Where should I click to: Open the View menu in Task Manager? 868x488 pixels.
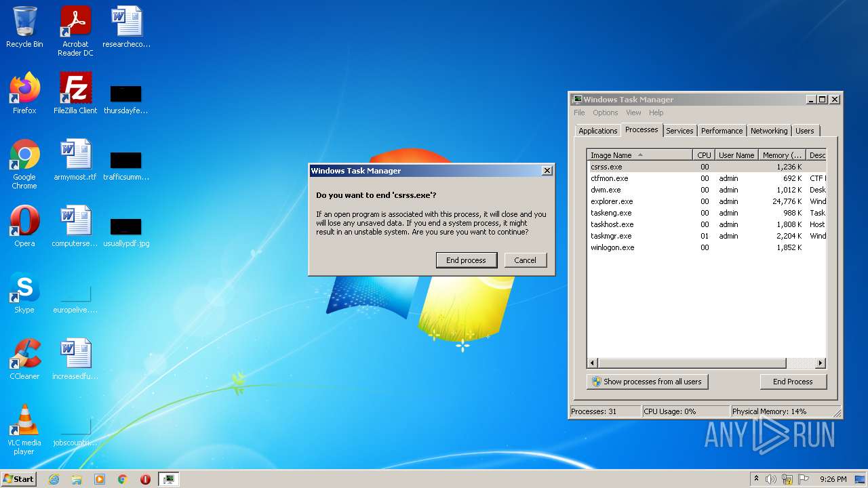633,113
